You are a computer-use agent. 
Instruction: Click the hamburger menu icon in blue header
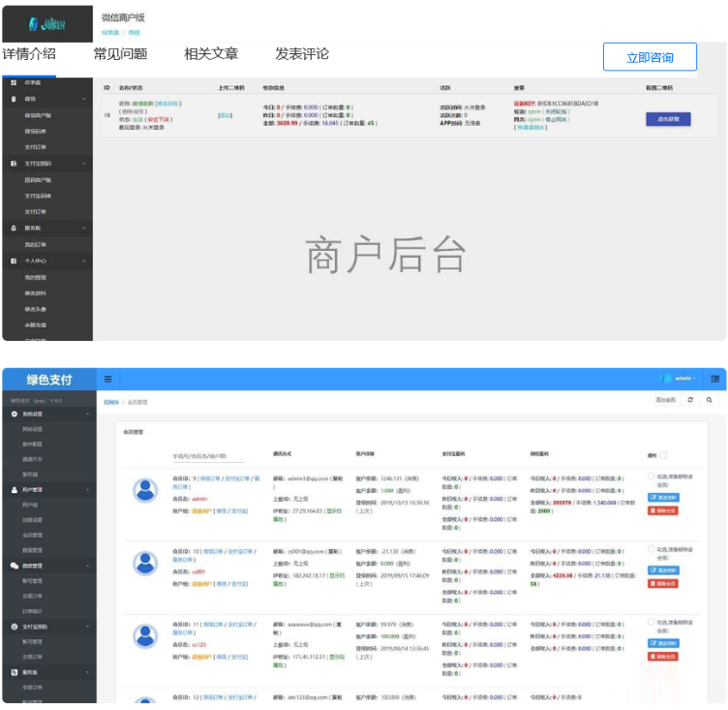point(107,380)
